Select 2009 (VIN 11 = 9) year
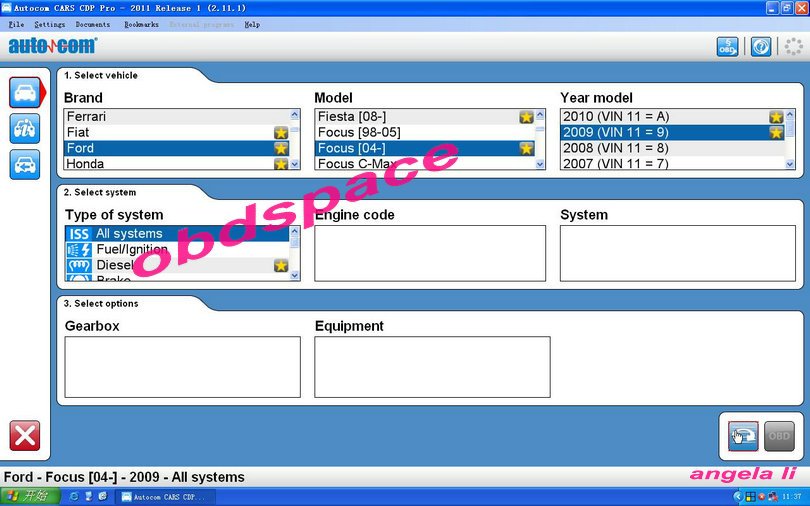 (x=672, y=133)
